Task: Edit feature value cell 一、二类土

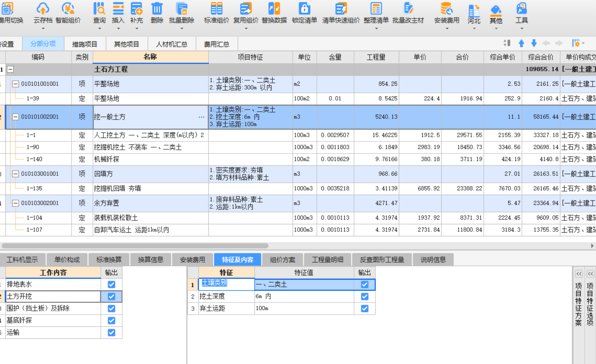Action: [x=304, y=285]
